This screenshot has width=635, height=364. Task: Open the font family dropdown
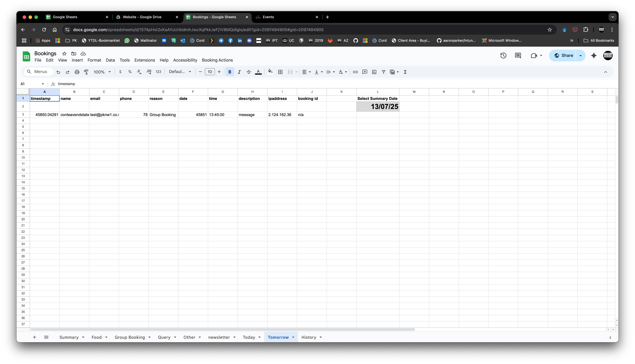180,72
